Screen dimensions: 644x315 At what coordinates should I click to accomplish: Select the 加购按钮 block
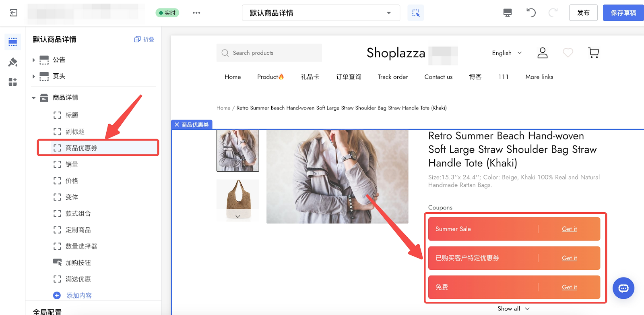click(x=78, y=263)
